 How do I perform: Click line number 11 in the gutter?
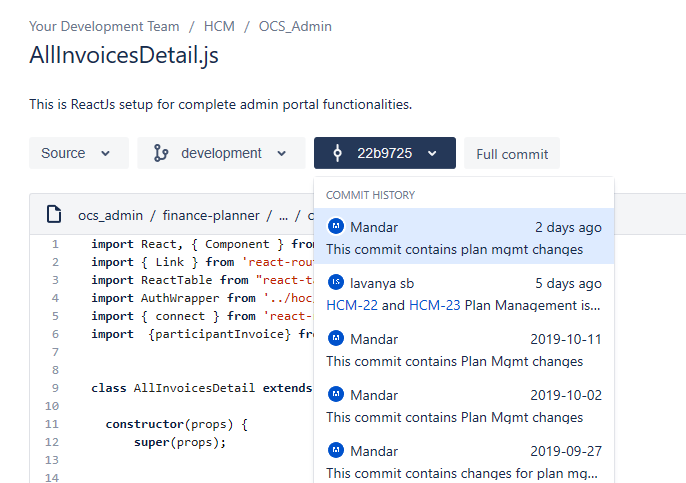pyautogui.click(x=52, y=424)
